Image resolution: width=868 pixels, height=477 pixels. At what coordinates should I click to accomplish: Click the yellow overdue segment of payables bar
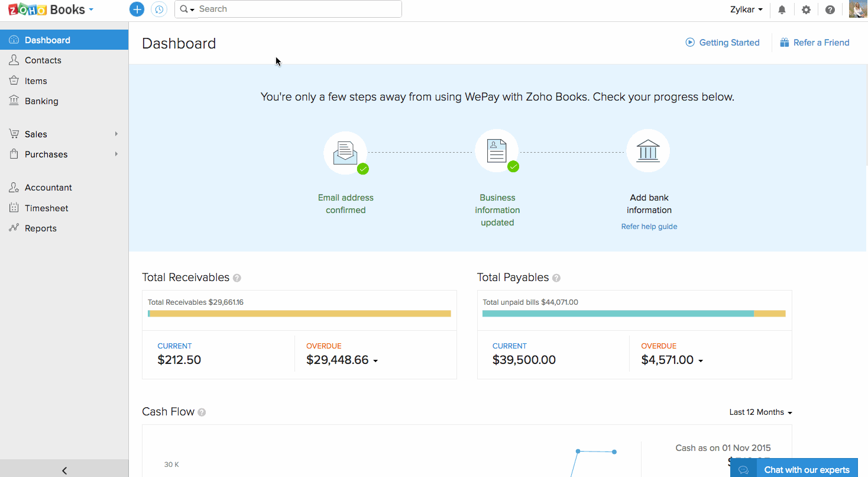(x=770, y=314)
